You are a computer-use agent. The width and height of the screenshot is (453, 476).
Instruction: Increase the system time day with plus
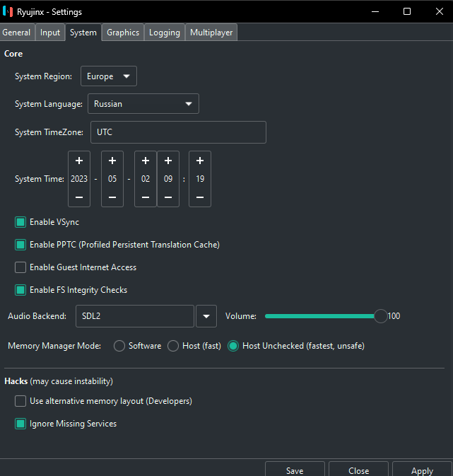tap(146, 161)
